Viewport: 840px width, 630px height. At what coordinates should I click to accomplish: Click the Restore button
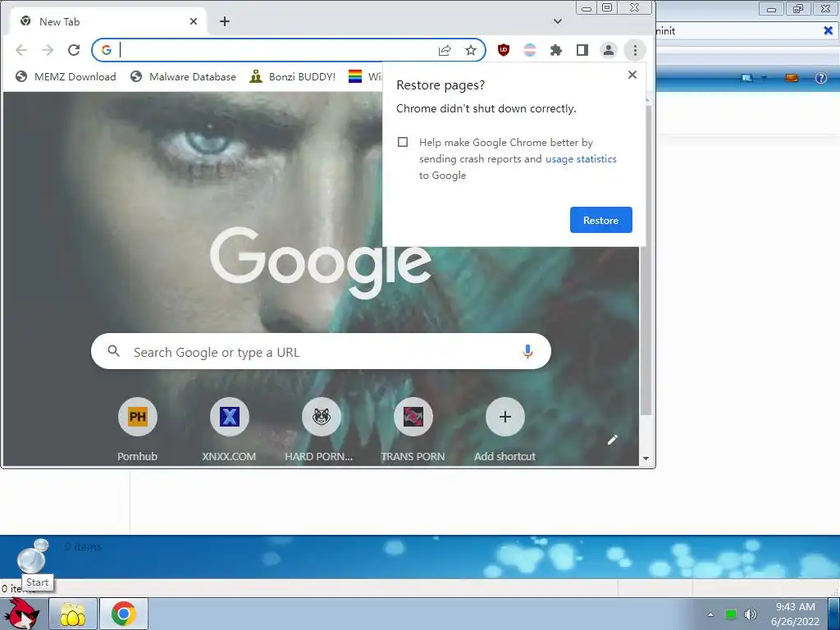point(601,220)
